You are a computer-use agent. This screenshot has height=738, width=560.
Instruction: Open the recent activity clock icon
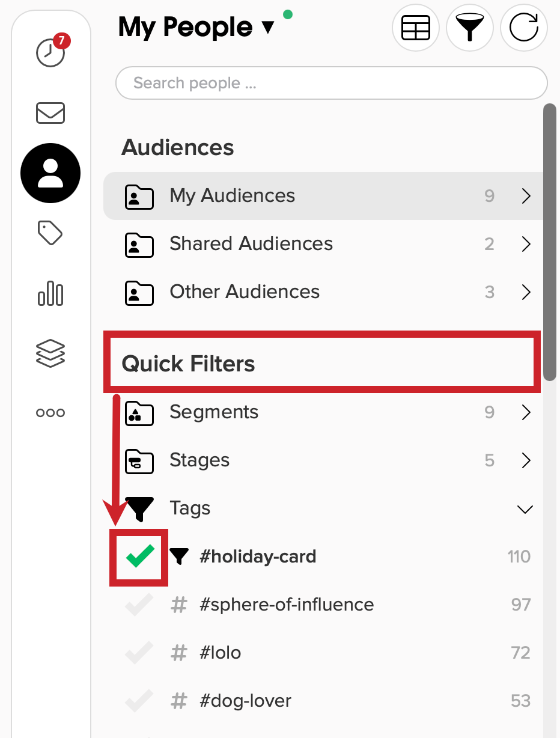pyautogui.click(x=51, y=52)
